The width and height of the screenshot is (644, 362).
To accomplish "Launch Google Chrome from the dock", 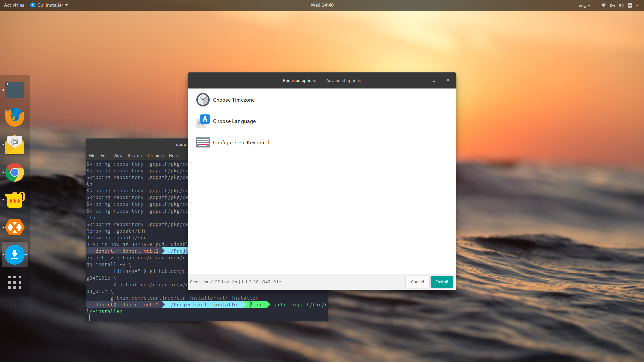I will [x=15, y=172].
